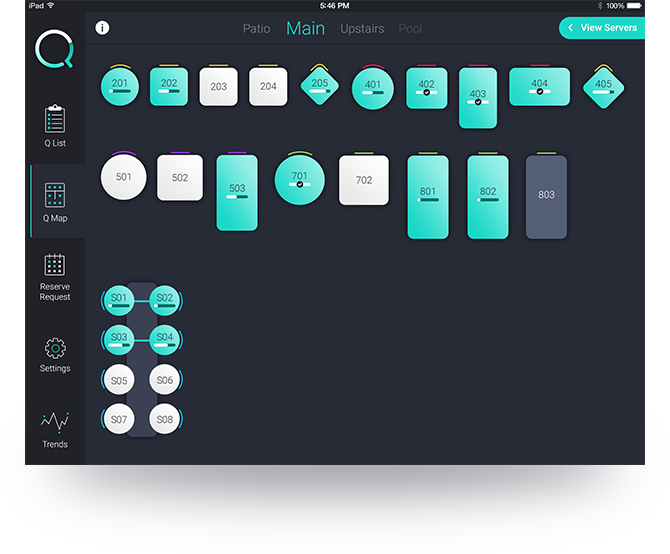This screenshot has width=670, height=554.
Task: Click the info icon in top bar
Action: (102, 28)
